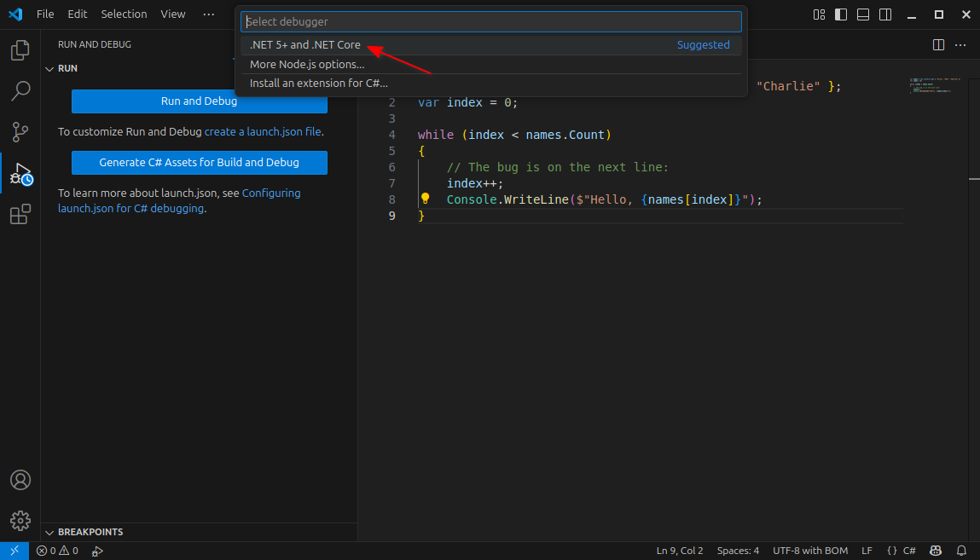980x560 pixels.
Task: Open Source Control view icon
Action: [x=20, y=132]
